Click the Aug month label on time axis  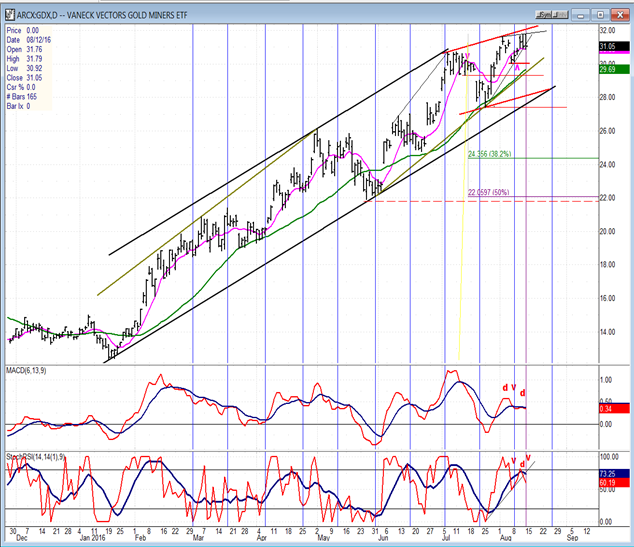(505, 538)
